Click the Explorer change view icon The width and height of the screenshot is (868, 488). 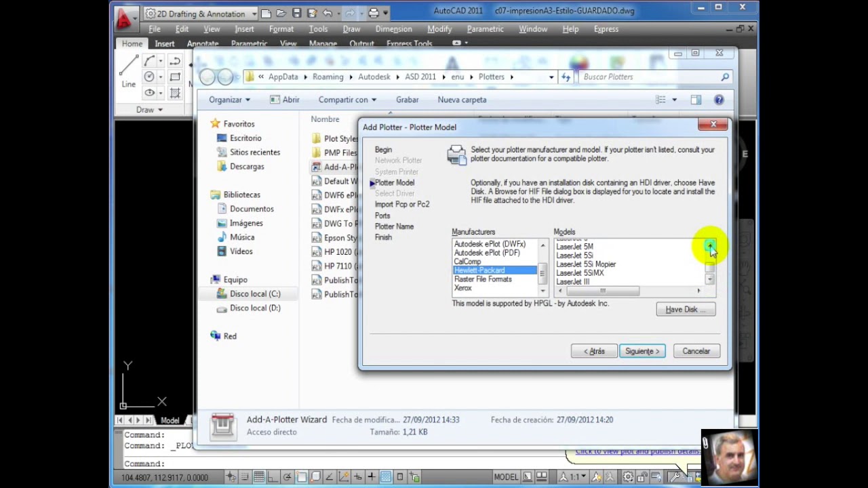[660, 100]
